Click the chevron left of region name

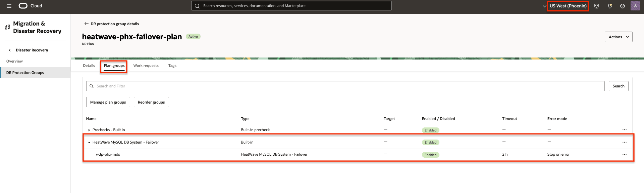click(x=544, y=6)
